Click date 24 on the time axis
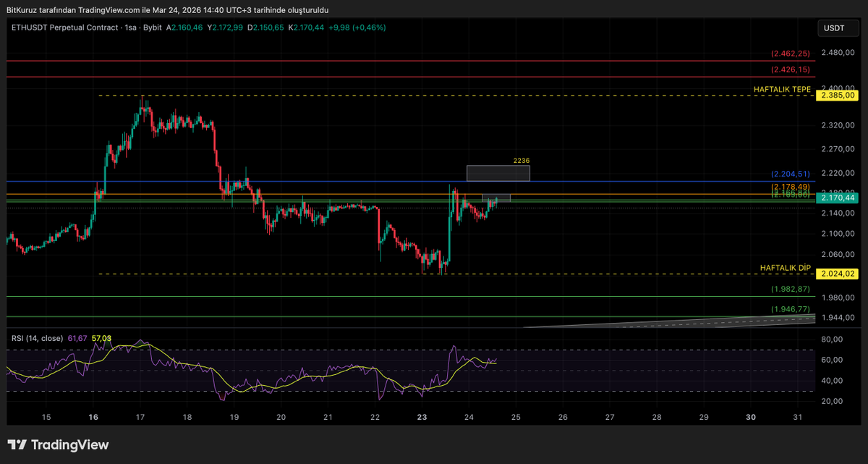 click(x=469, y=418)
